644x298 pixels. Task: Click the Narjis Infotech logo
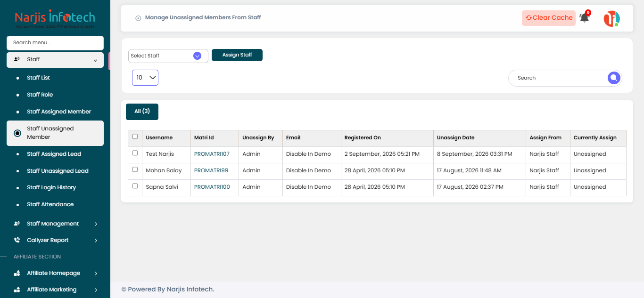click(55, 19)
